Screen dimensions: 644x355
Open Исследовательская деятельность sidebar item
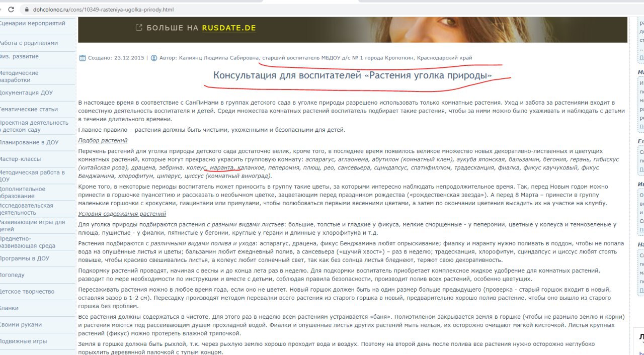(x=26, y=209)
